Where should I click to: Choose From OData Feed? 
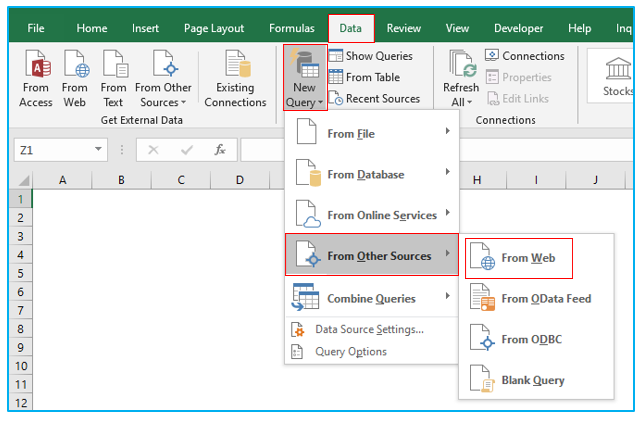(536, 299)
